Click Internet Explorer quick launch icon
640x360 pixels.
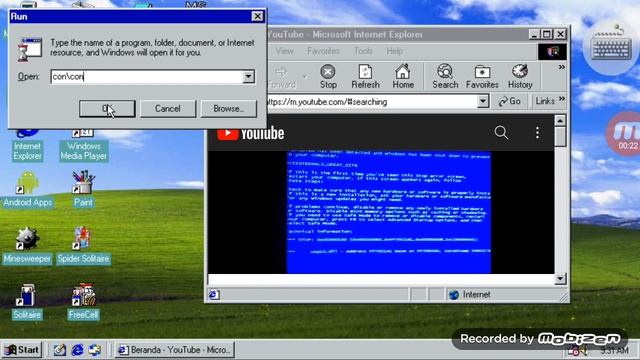pos(78,350)
